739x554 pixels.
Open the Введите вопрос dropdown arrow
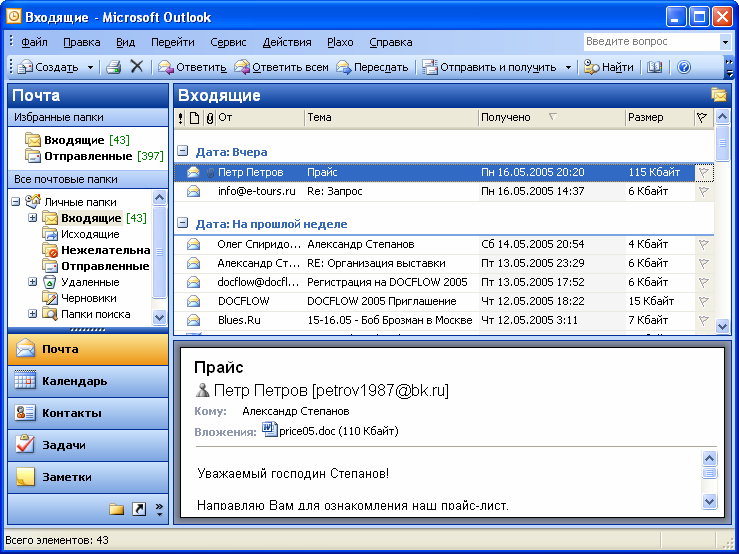click(x=725, y=42)
